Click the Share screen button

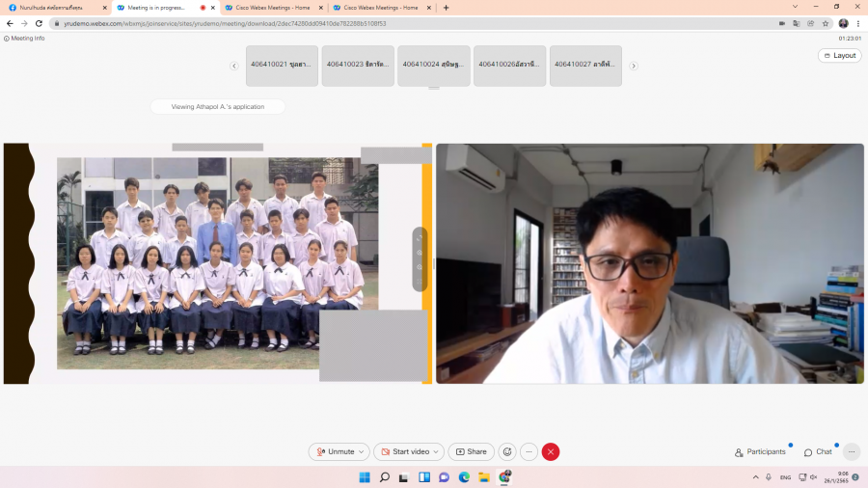472,451
